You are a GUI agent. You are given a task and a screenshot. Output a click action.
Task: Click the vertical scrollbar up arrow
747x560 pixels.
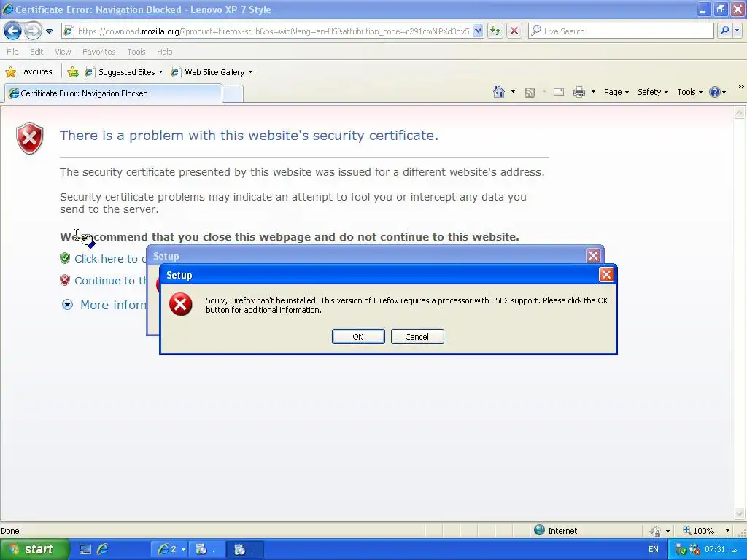740,113
